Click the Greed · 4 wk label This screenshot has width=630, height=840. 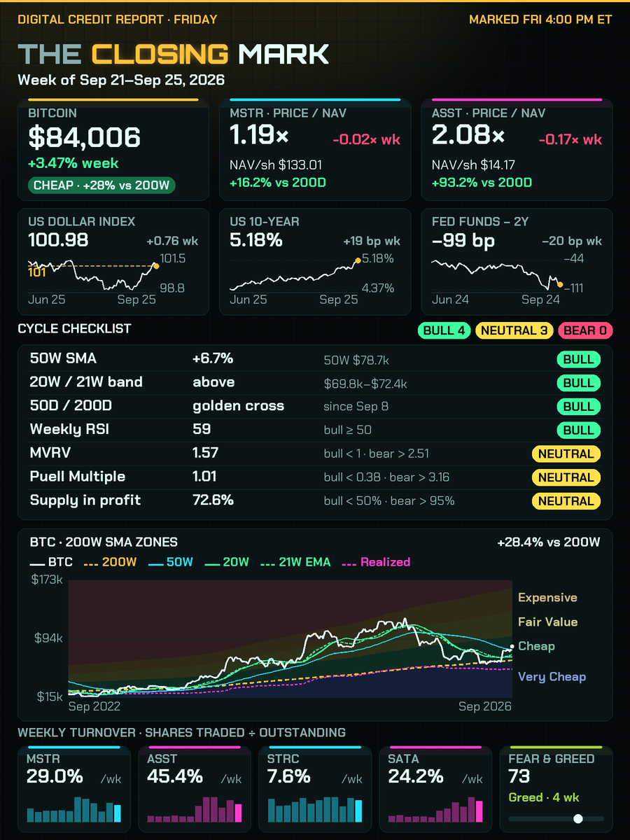click(543, 798)
